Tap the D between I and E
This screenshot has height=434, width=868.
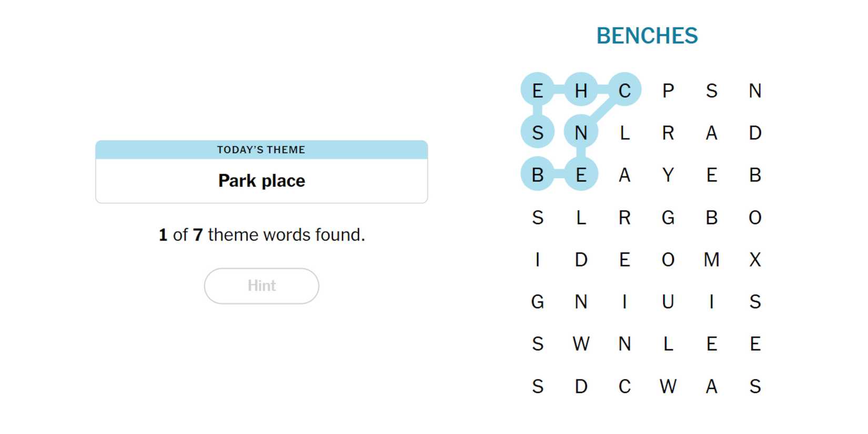pyautogui.click(x=581, y=259)
